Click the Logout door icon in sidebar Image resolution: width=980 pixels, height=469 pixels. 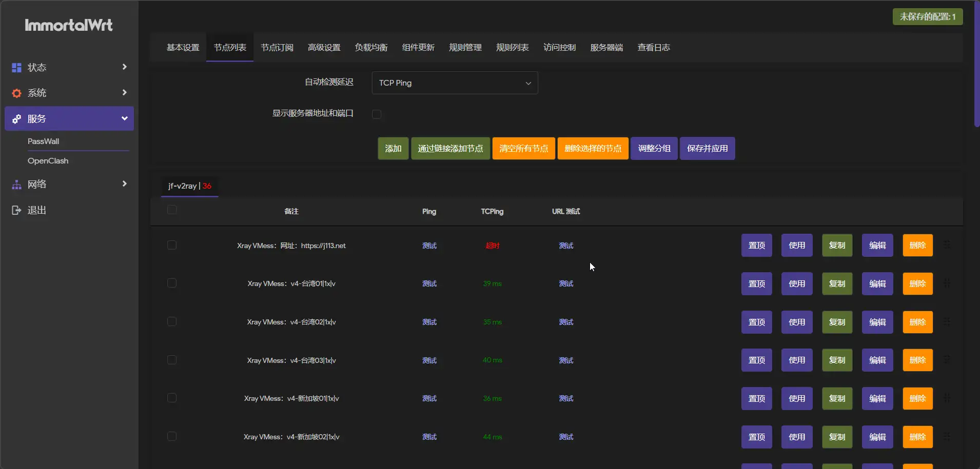[x=16, y=210]
